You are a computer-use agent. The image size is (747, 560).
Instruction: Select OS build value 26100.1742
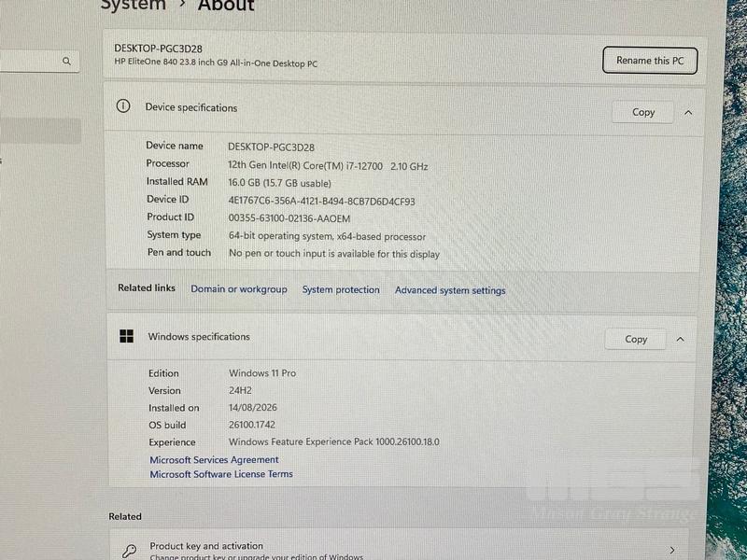tap(252, 425)
